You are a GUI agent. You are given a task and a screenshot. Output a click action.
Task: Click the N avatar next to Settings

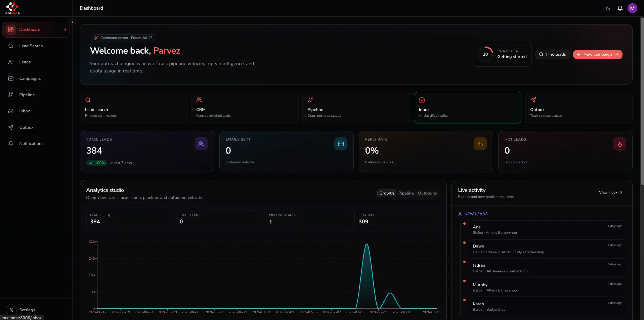point(11,310)
